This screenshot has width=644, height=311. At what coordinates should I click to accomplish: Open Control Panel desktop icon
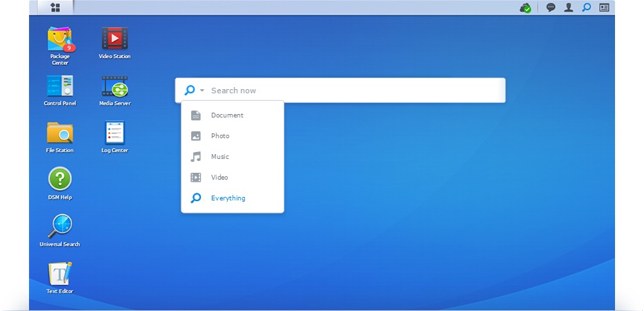pos(60,86)
